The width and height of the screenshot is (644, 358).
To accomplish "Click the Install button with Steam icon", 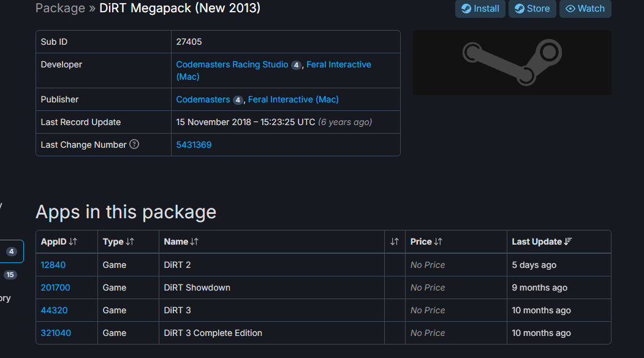I will 480,9.
